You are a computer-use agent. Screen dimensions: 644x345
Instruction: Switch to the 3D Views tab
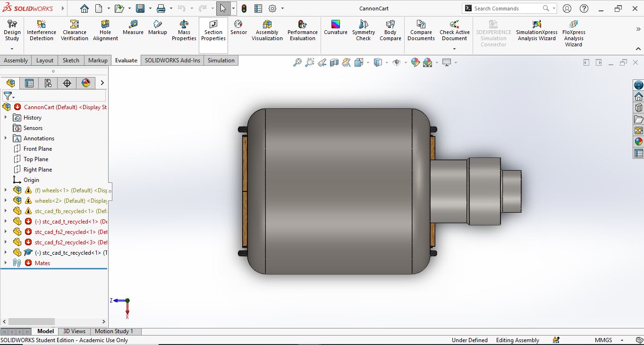74,331
